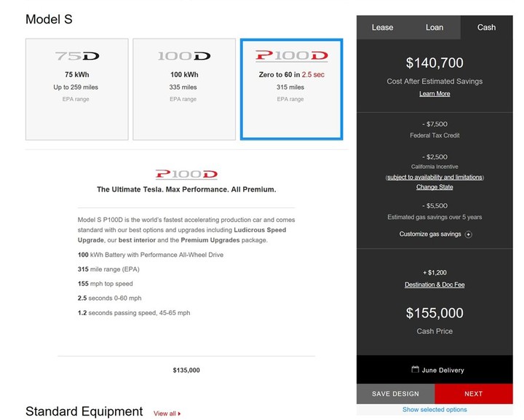Click the '- $5,500' gas savings amount
This screenshot has height=420, width=524.
(434, 206)
